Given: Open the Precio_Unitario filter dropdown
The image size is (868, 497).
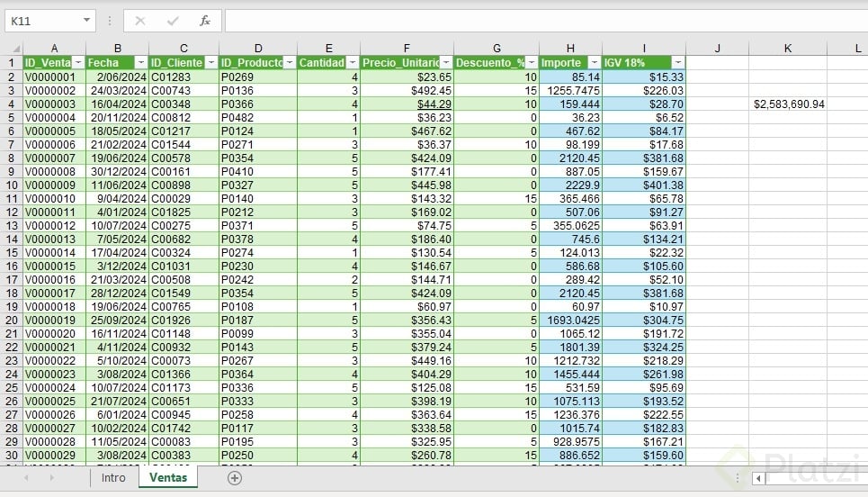Looking at the screenshot, I should [446, 63].
